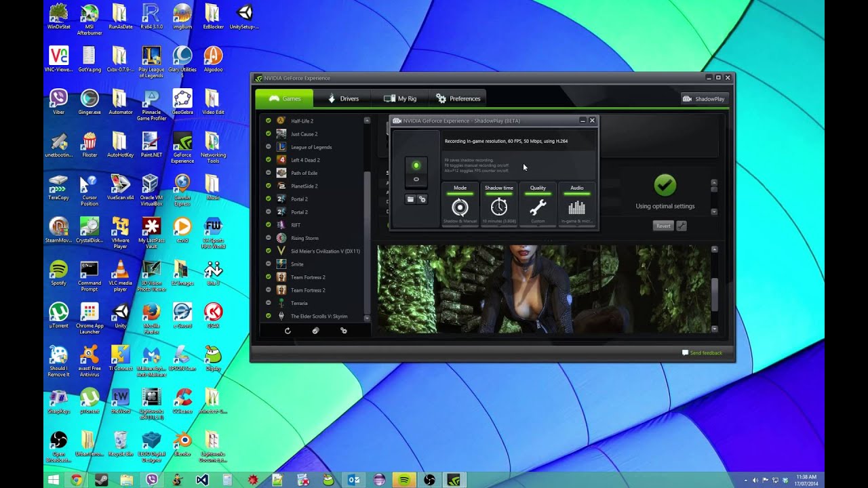Click the Revert button

coord(663,226)
